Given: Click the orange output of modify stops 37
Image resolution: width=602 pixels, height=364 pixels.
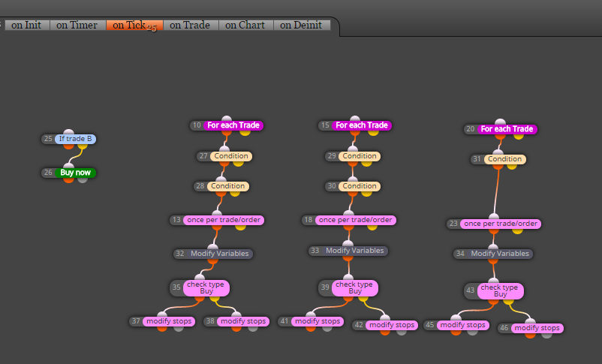Looking at the screenshot, I should pos(162,328).
